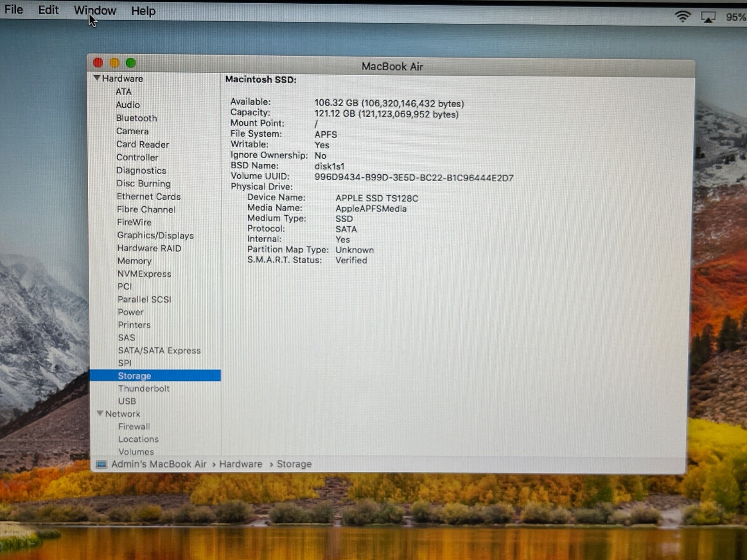Image resolution: width=747 pixels, height=560 pixels.
Task: Click the Available value 106.32 GB
Action: (x=389, y=103)
